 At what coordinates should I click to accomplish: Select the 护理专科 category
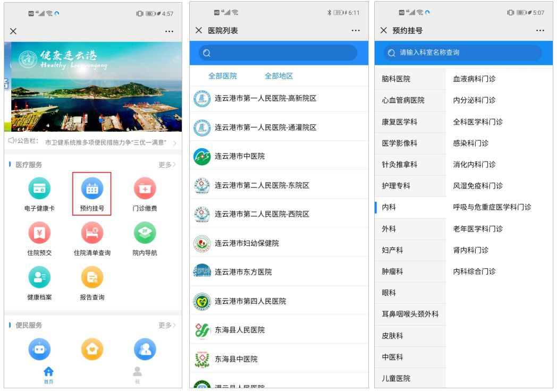tap(410, 186)
